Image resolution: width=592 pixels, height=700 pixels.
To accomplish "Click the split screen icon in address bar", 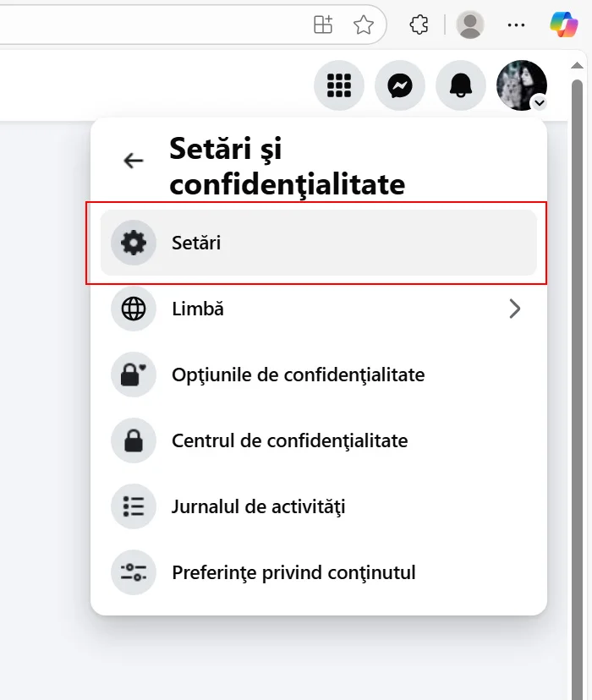I will pos(323,25).
